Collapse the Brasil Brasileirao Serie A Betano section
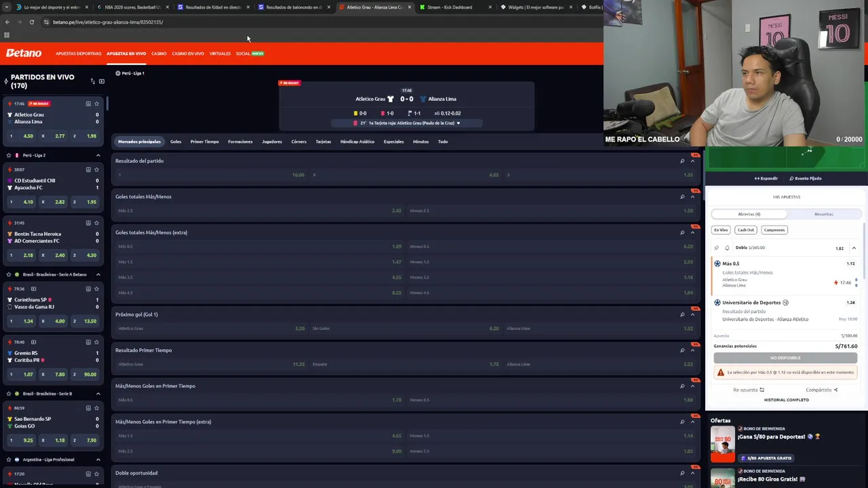 pos(98,274)
